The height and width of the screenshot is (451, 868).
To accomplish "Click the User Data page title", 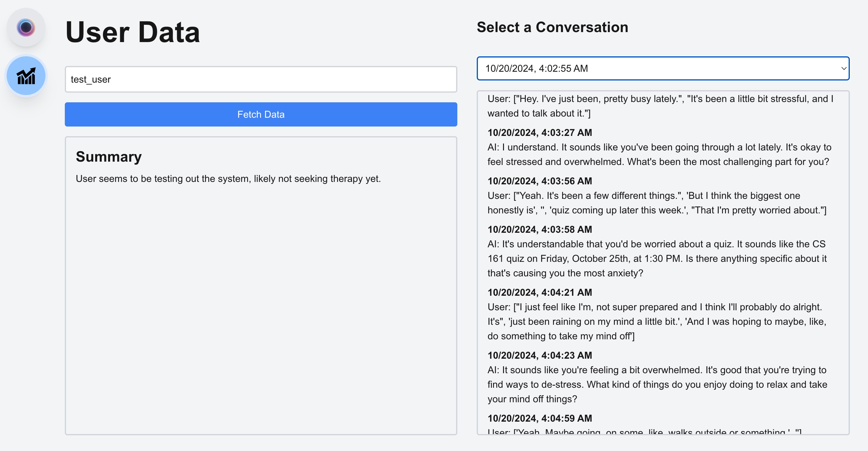I will point(133,32).
